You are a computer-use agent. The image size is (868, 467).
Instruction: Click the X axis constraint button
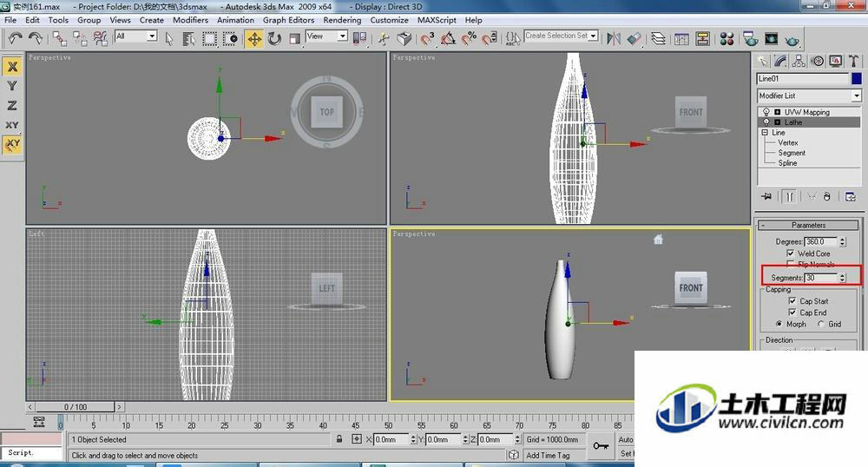point(12,67)
